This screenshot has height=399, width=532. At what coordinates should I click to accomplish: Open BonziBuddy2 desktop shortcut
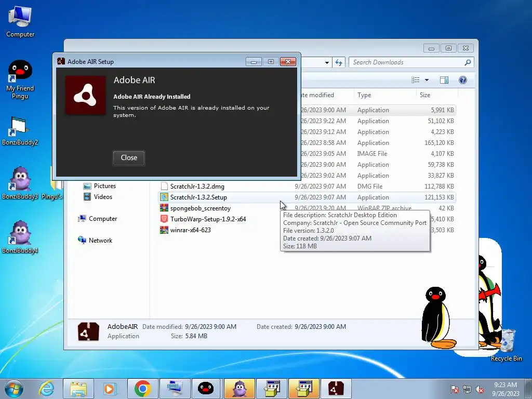click(x=20, y=131)
